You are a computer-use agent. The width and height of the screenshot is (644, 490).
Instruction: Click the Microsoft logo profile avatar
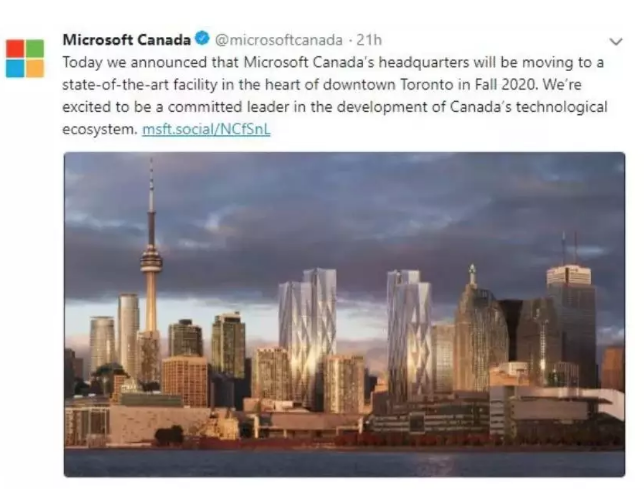point(25,59)
